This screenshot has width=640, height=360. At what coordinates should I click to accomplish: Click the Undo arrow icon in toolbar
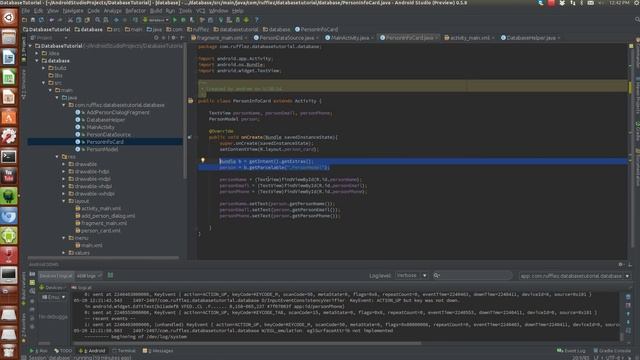pyautogui.click(x=51, y=20)
